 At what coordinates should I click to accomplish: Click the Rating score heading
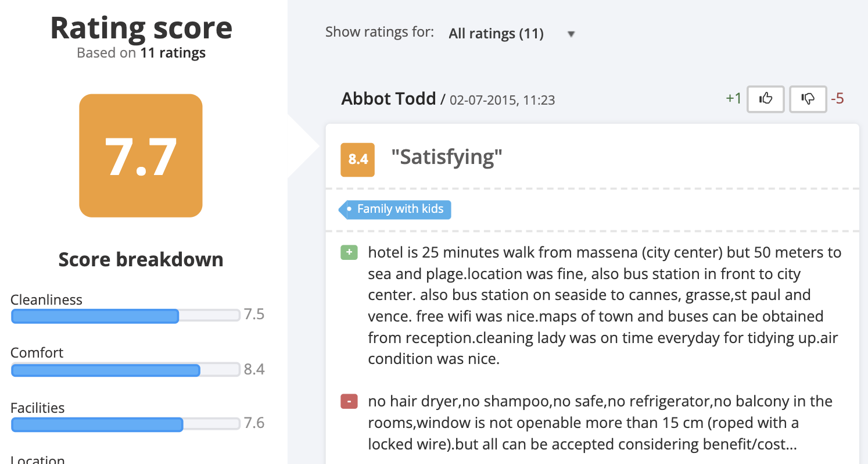pos(141,28)
